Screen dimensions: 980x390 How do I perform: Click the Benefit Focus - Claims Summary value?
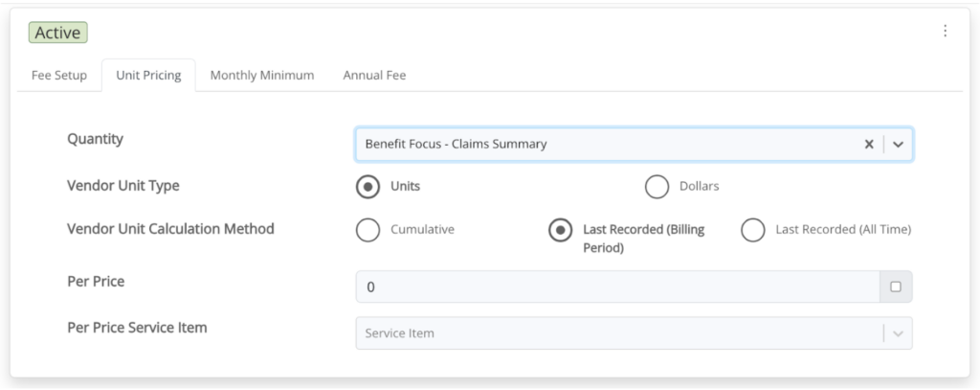[456, 144]
